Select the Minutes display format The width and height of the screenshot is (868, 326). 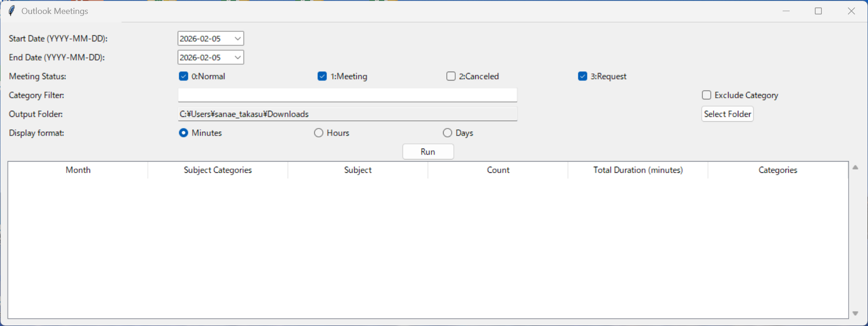coord(183,133)
